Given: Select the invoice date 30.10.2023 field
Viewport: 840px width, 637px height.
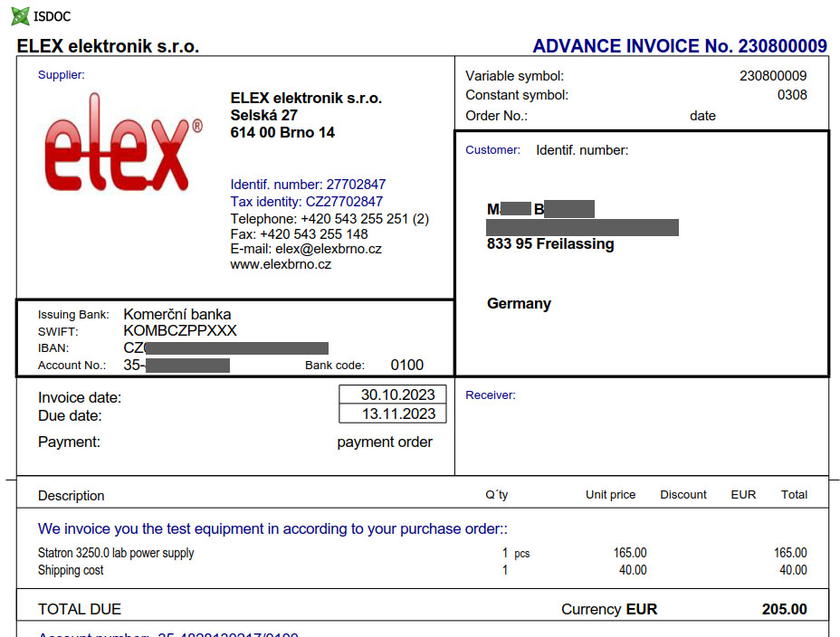Looking at the screenshot, I should click(x=393, y=395).
